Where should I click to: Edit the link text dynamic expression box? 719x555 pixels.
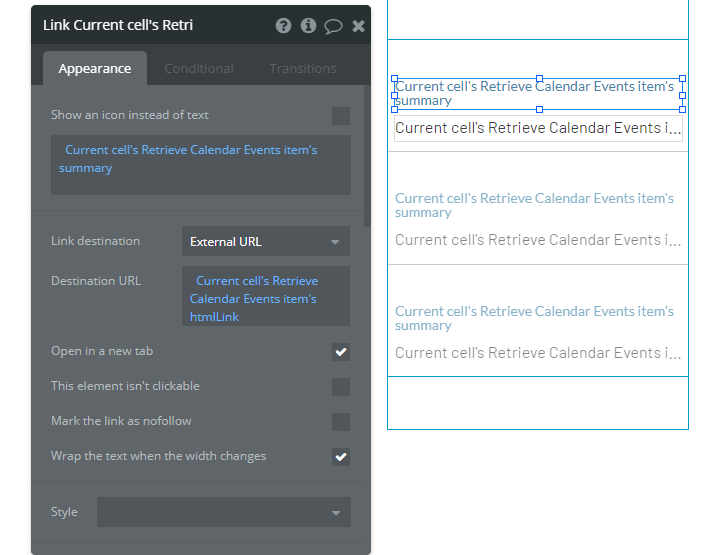[x=201, y=165]
